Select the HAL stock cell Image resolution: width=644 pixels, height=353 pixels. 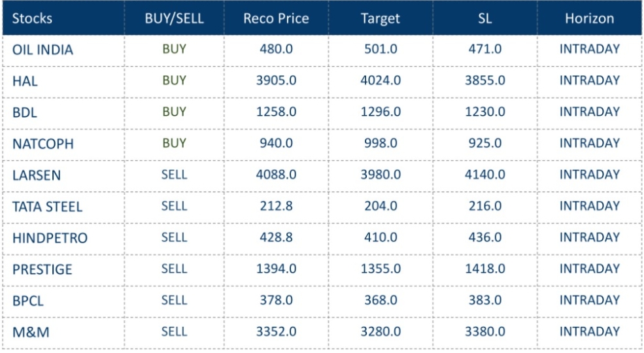tap(25, 82)
